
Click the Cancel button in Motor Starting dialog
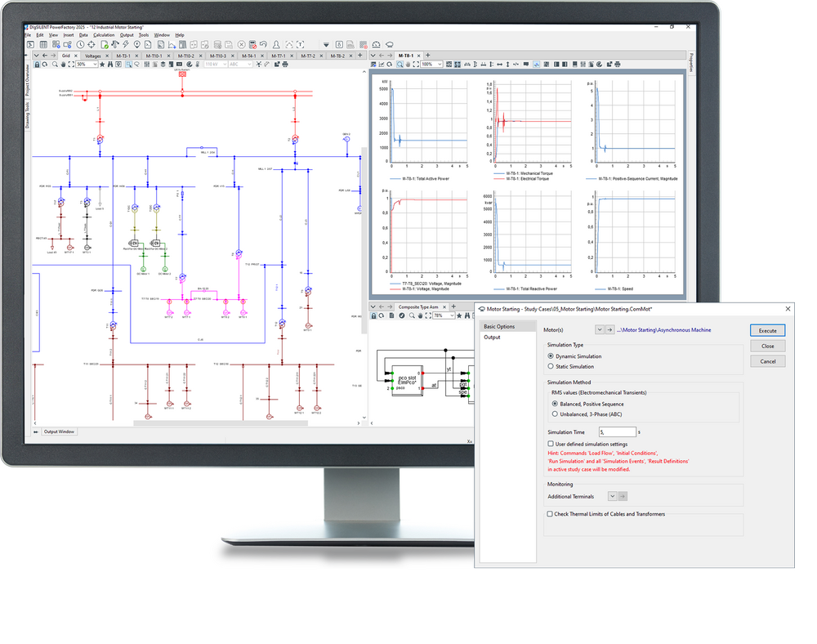click(767, 361)
